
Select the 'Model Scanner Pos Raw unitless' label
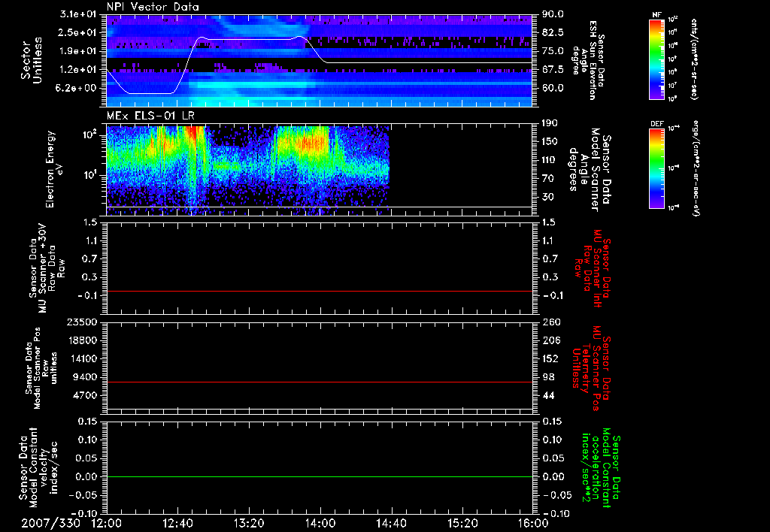41,368
